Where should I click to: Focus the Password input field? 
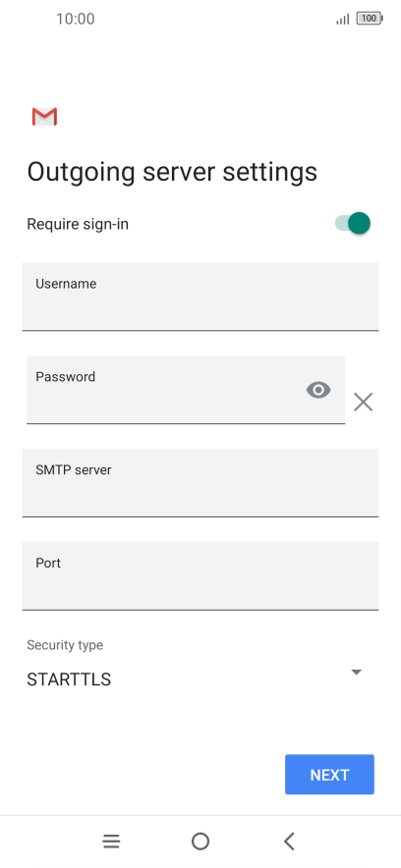pyautogui.click(x=186, y=390)
